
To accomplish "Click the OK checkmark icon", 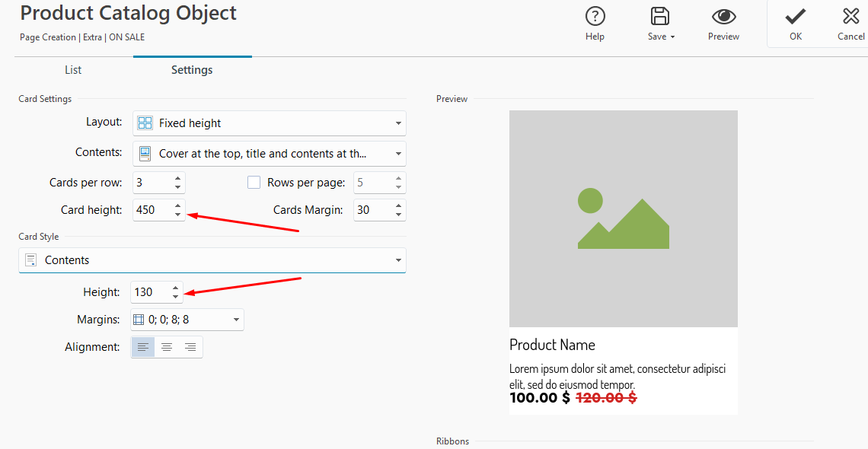I will (795, 16).
